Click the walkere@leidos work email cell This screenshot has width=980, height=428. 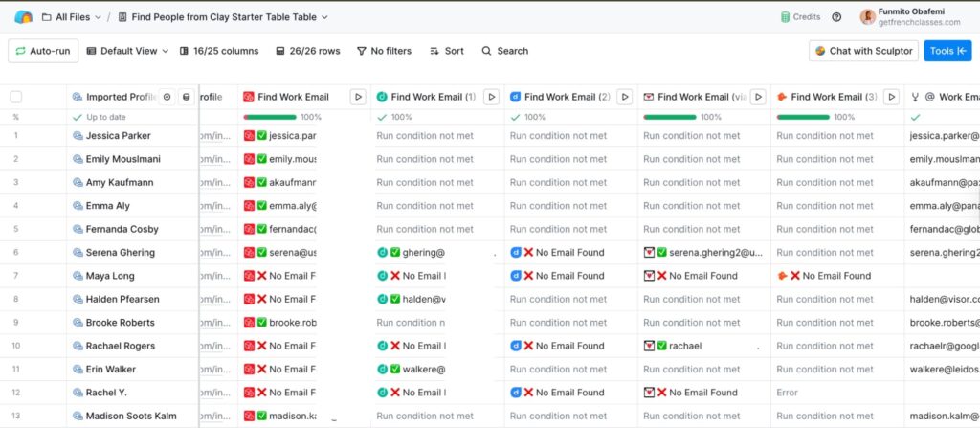943,370
